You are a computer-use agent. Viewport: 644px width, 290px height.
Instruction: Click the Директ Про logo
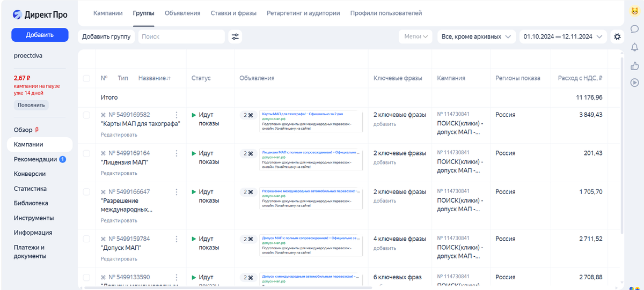click(40, 15)
